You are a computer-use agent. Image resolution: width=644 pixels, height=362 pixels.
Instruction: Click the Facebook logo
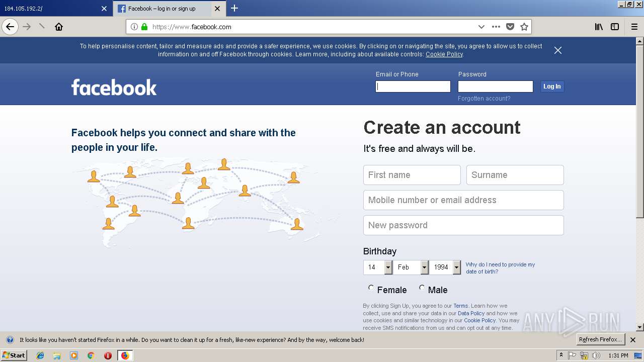click(114, 87)
